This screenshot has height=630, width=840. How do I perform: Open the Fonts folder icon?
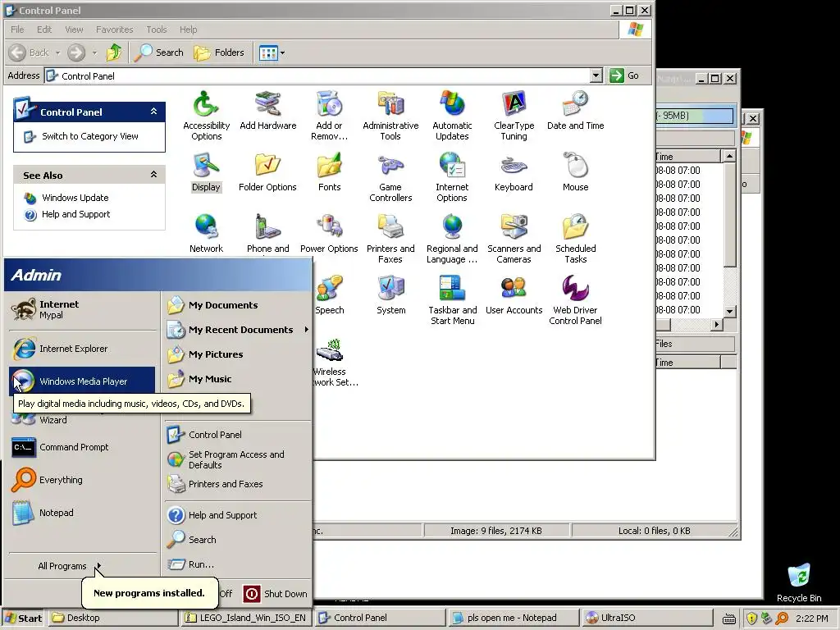click(329, 172)
